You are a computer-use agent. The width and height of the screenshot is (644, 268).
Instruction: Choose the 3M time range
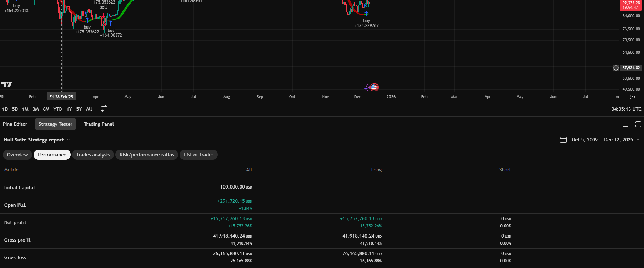tap(36, 109)
